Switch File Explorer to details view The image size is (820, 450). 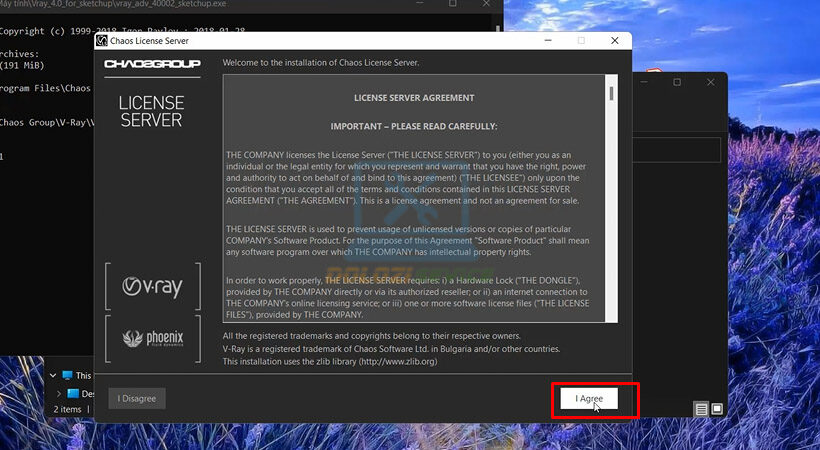pyautogui.click(x=701, y=409)
